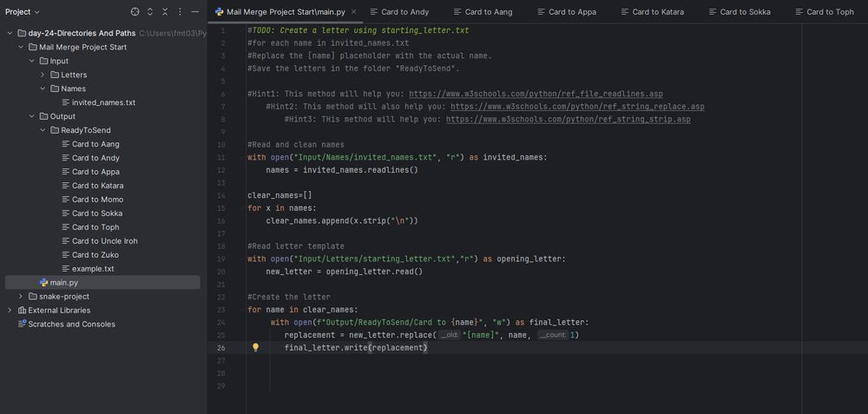
Task: Switch to the Card to Katara tab
Action: (652, 11)
